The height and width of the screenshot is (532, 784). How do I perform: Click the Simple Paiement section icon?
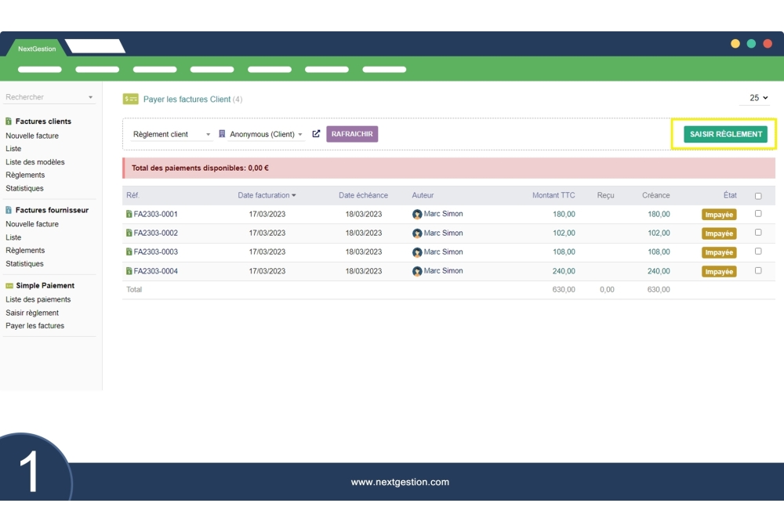pyautogui.click(x=9, y=286)
